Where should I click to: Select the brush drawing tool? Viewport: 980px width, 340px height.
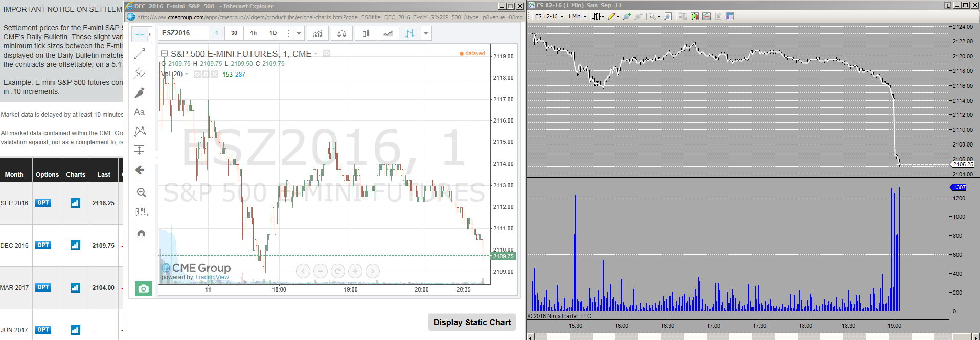(140, 92)
